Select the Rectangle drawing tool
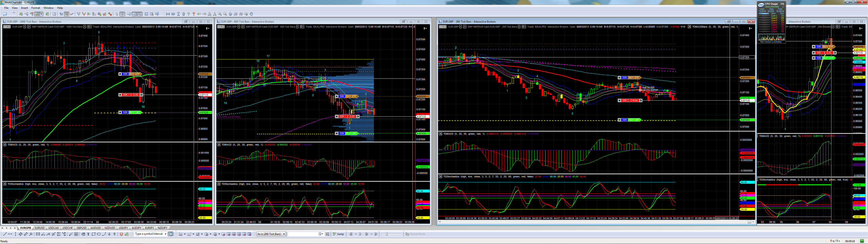This screenshot has height=244, width=868. click(x=93, y=234)
